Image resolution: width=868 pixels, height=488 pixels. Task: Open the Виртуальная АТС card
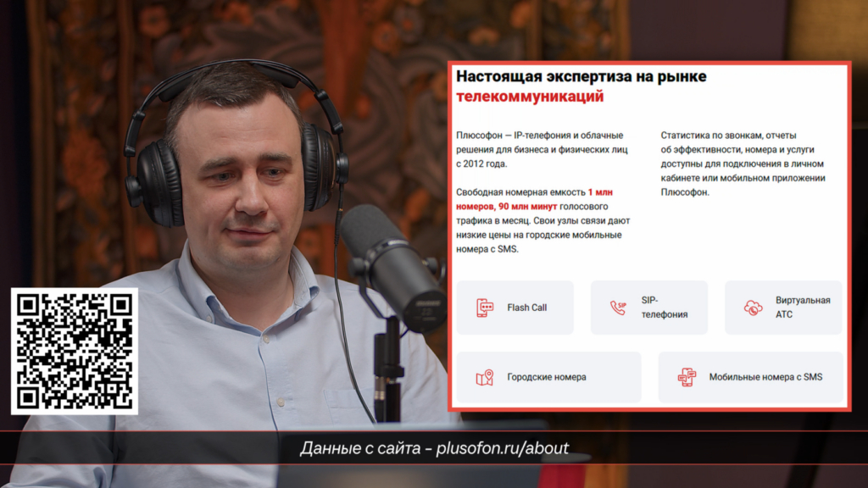tap(783, 308)
